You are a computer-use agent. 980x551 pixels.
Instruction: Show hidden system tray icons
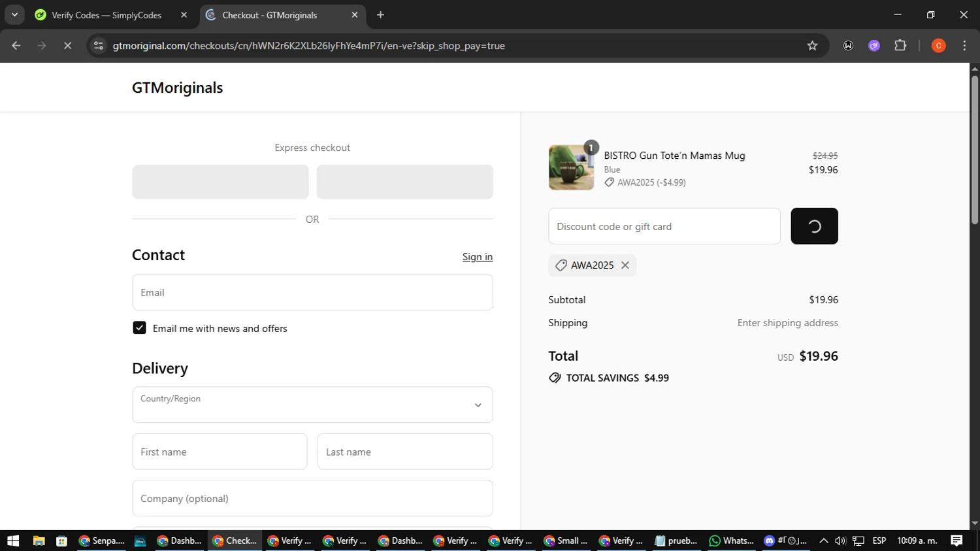(x=823, y=541)
